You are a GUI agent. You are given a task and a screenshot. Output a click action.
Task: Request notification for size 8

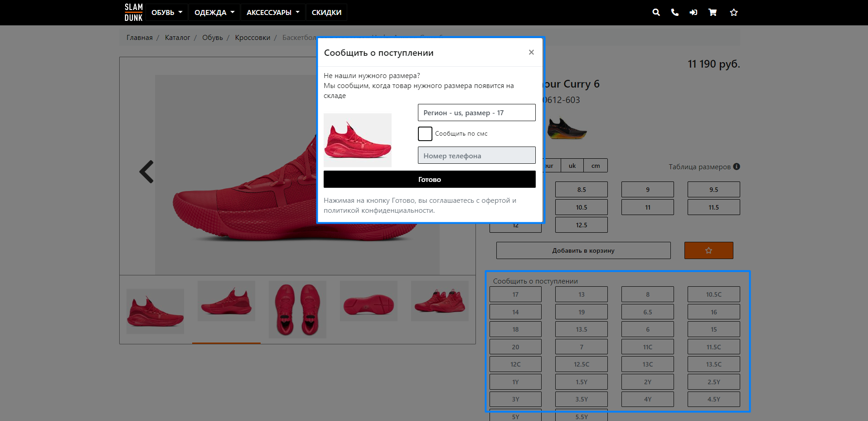coord(648,294)
